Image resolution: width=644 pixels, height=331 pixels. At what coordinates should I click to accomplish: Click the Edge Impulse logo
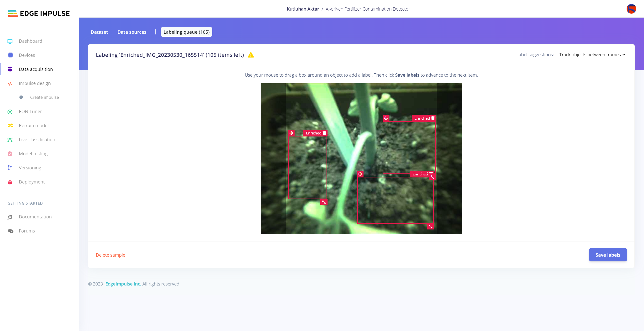coord(39,13)
